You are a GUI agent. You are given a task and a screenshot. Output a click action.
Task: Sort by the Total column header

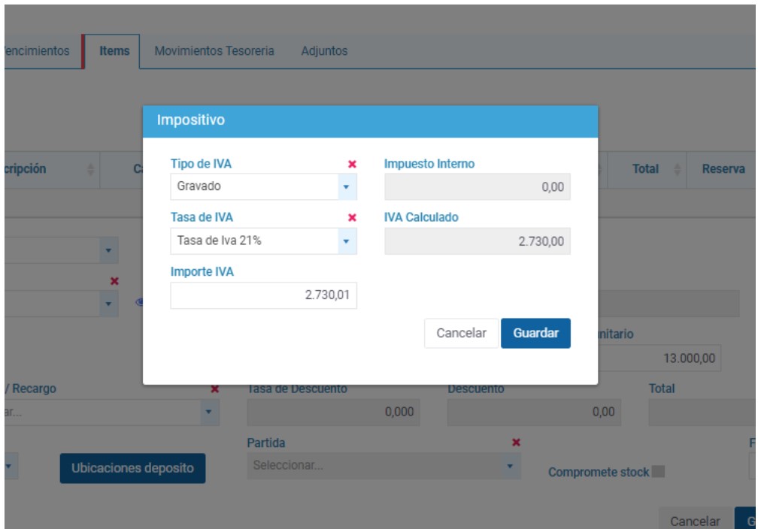pos(645,169)
